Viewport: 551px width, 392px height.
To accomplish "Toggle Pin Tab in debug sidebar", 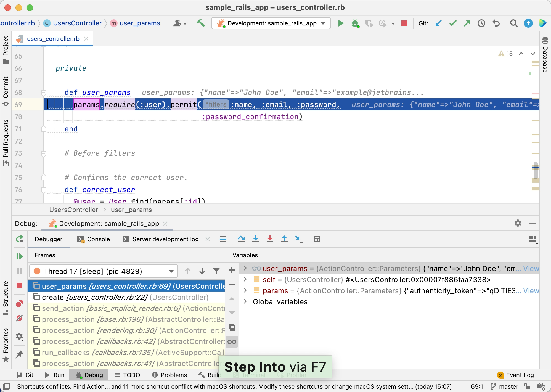I will click(19, 354).
